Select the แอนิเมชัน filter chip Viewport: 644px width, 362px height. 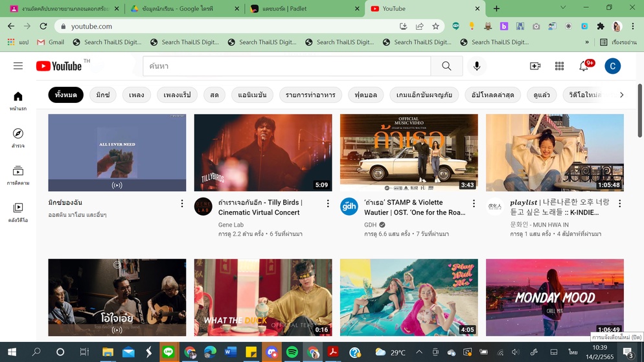coord(252,95)
